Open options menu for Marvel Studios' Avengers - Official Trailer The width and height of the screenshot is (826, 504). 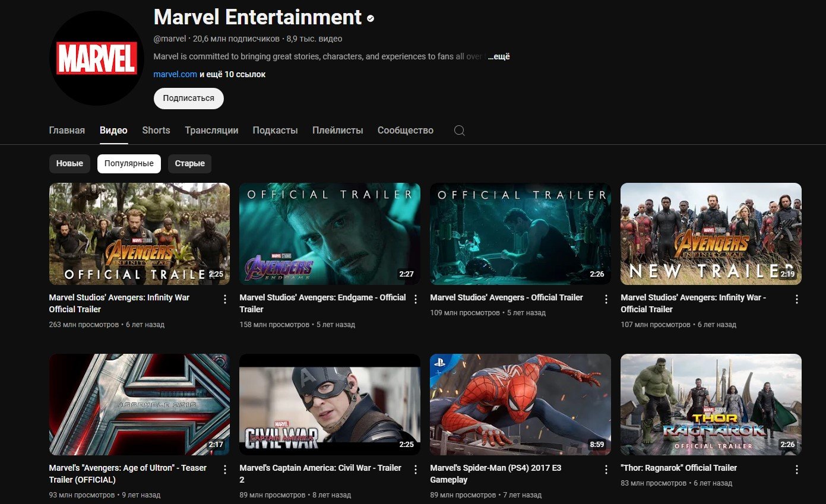tap(606, 299)
